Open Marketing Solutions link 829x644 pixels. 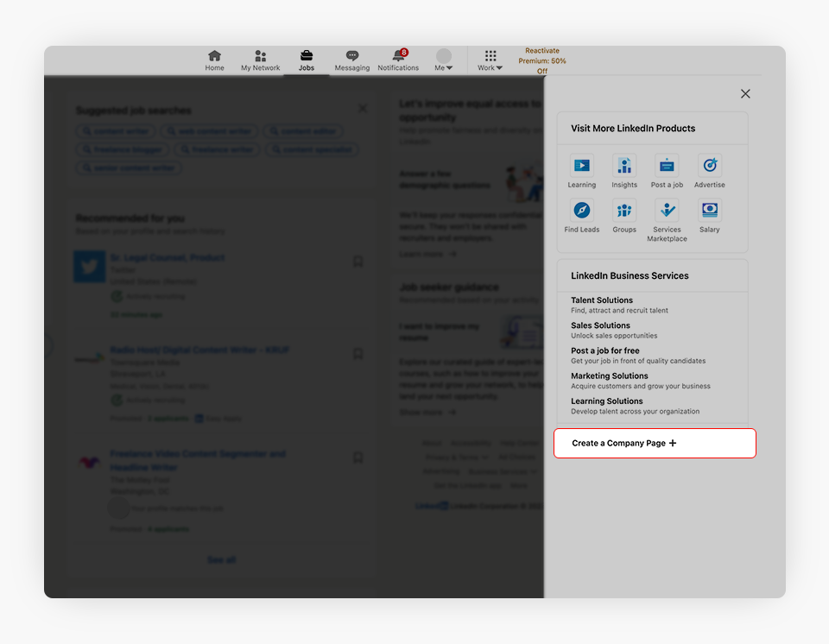[609, 376]
